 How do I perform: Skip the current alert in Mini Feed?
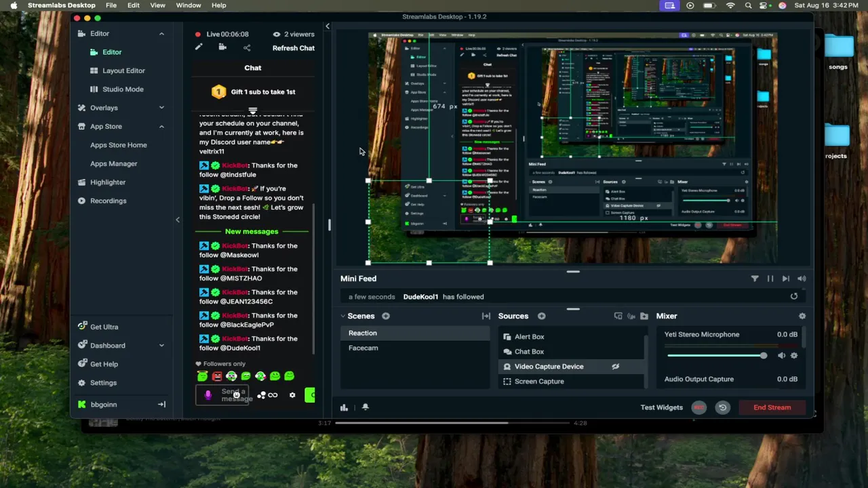coord(786,279)
